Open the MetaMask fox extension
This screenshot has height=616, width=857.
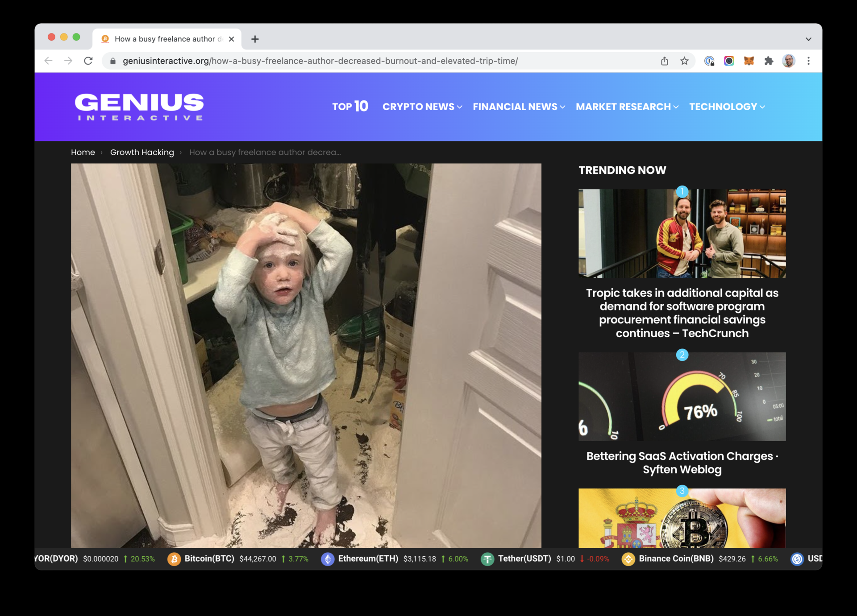749,61
